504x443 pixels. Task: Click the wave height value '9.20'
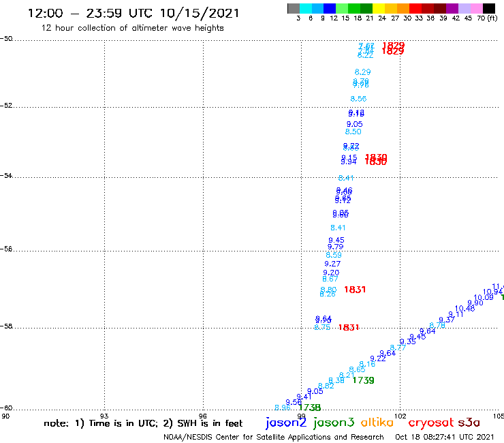[331, 273]
